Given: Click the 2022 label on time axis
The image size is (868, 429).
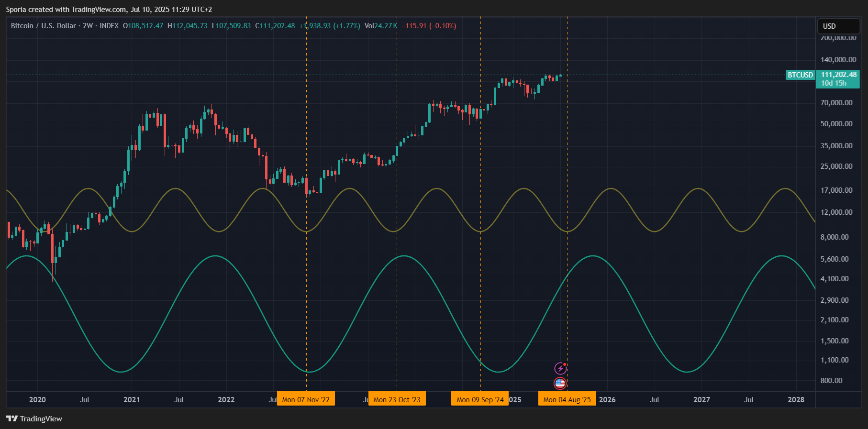Looking at the screenshot, I should [x=226, y=400].
